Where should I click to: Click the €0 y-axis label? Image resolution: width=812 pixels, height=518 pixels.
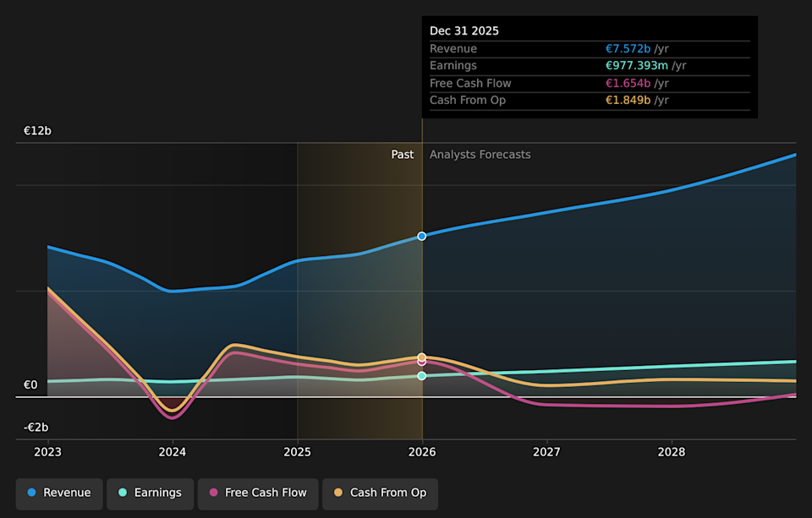(x=30, y=385)
